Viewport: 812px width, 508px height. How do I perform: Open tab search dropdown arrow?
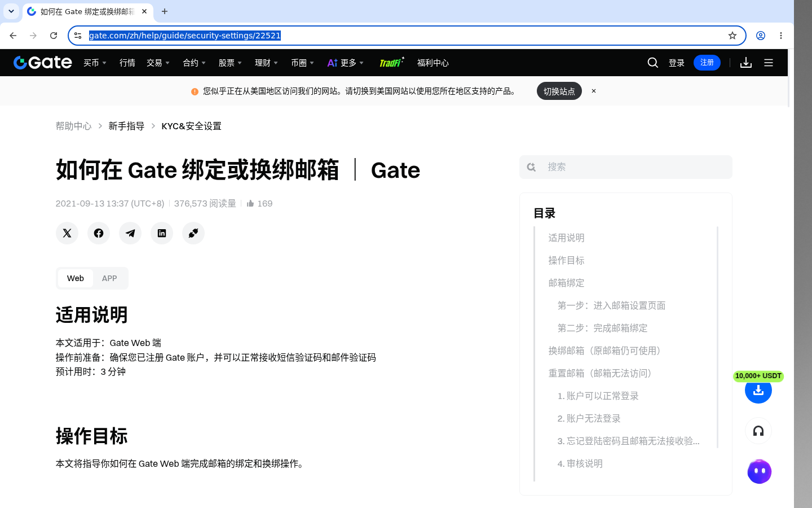pos(11,11)
